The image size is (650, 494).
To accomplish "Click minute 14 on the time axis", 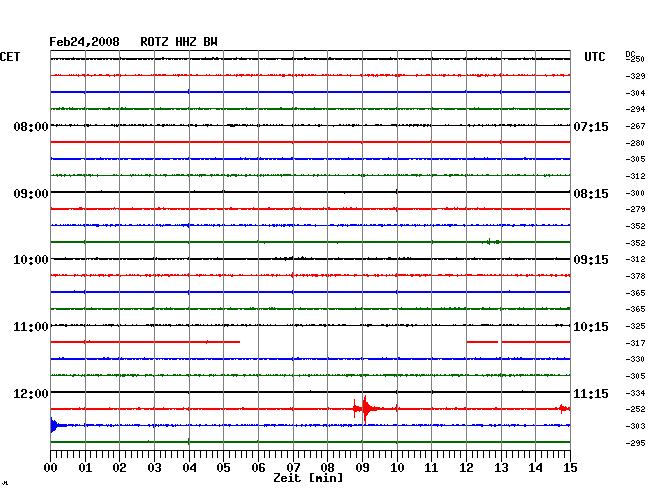I will coord(535,468).
